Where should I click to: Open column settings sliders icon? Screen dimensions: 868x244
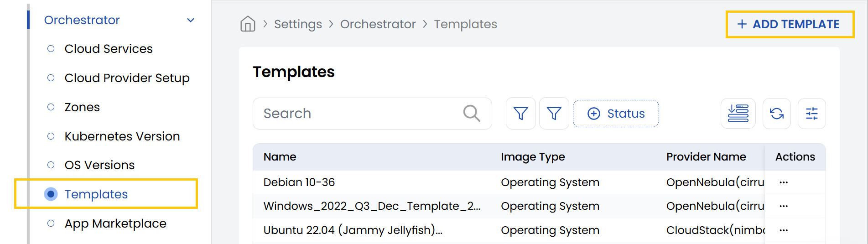point(811,114)
